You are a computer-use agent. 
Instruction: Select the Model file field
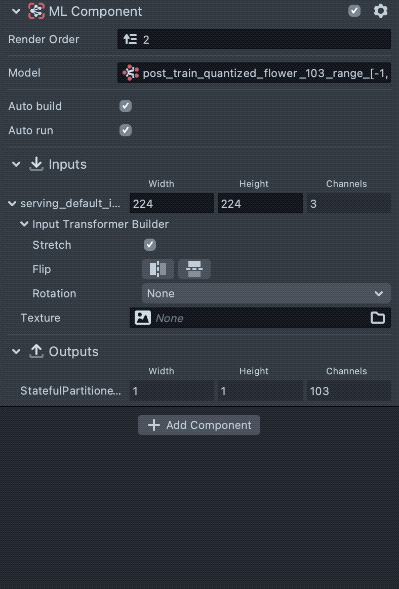pos(254,72)
